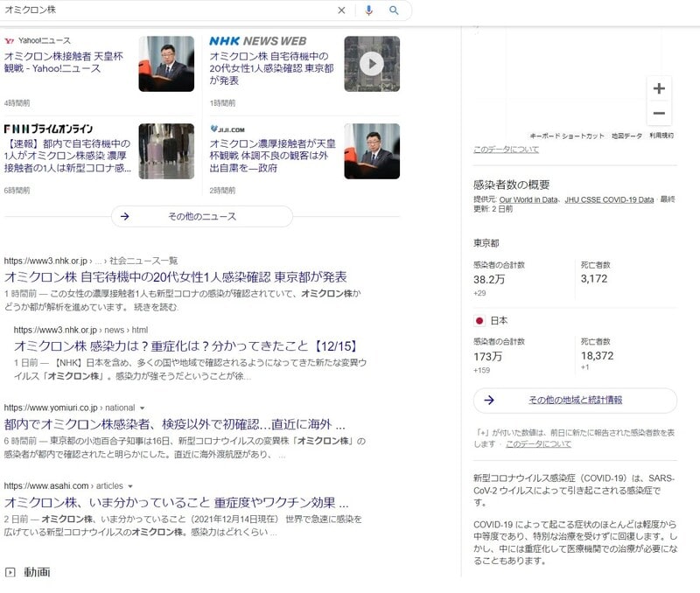The image size is (700, 593).
Task: Click the FNNプライムオンライン source logo
Action: (x=48, y=129)
